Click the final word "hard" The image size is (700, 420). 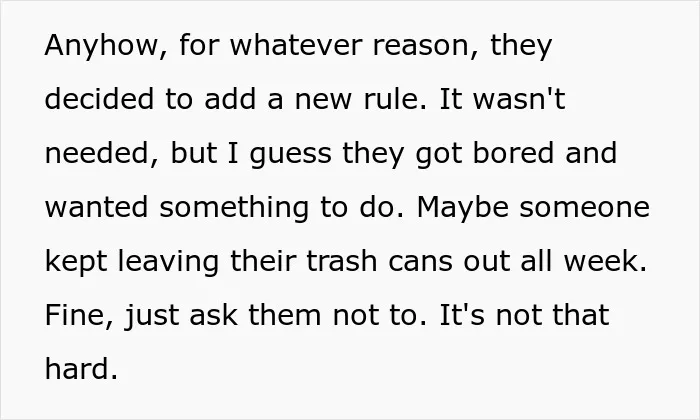(77, 369)
